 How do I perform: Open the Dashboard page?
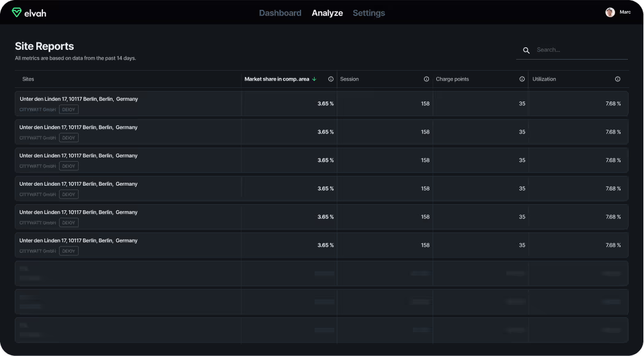[x=280, y=12]
